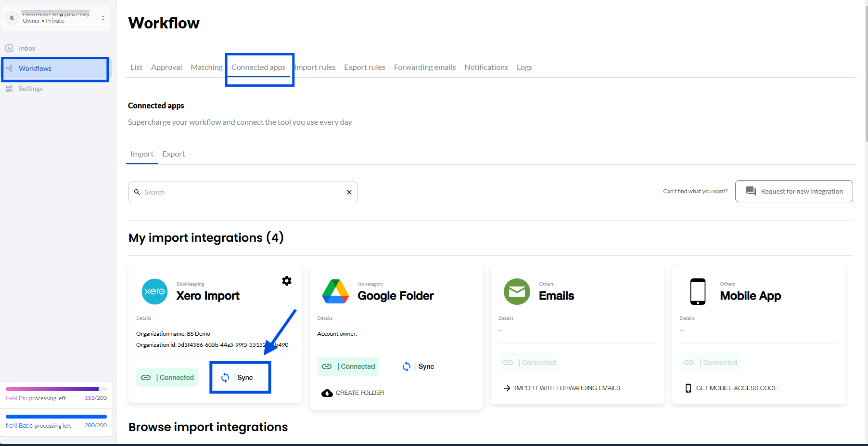Click the Google Drive logo
The width and height of the screenshot is (868, 446).
[335, 291]
